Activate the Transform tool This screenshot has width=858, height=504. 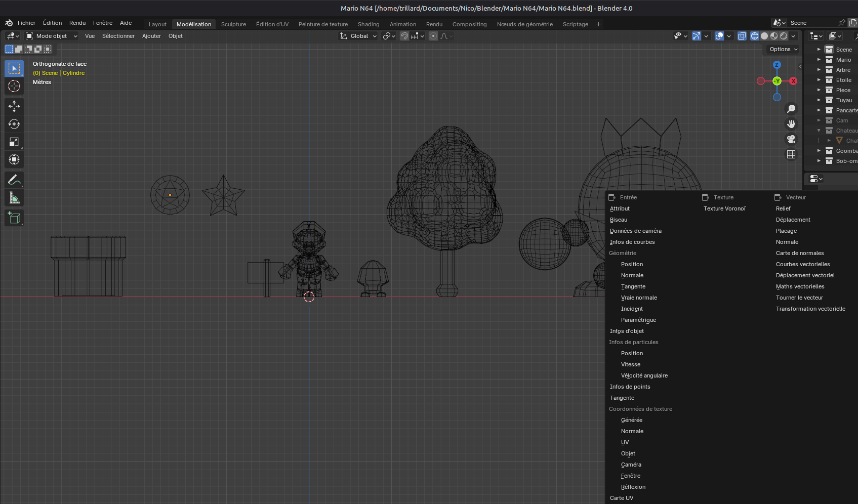coord(14,160)
